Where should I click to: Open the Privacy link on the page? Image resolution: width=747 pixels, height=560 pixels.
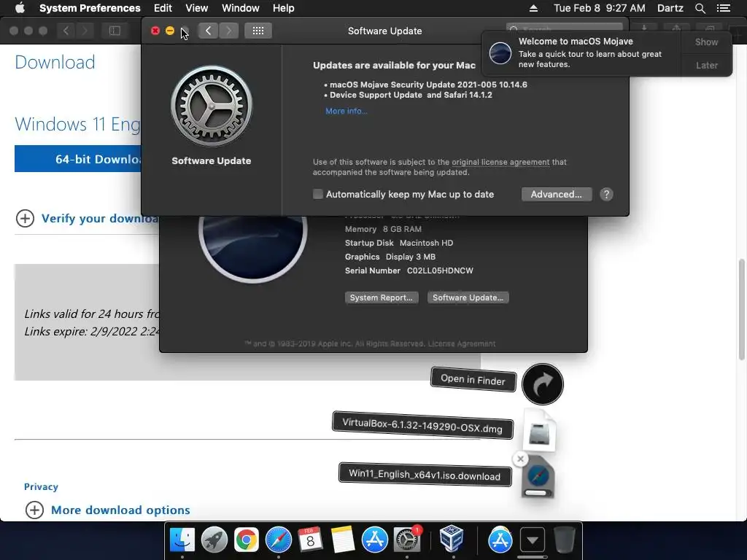pos(41,486)
